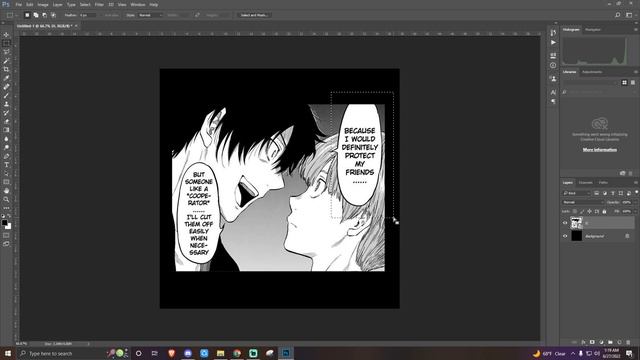The image size is (640, 360).
Task: Switch to the Paths tab
Action: coord(603,182)
